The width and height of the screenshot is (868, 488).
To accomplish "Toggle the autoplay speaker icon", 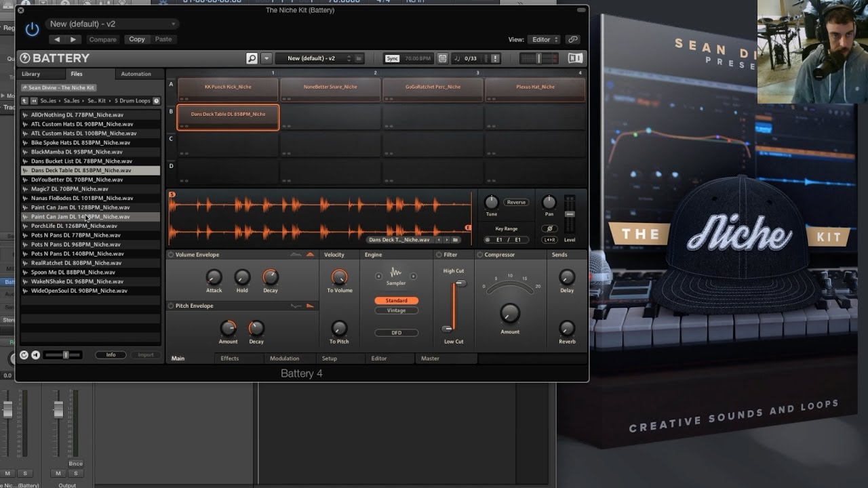I will pyautogui.click(x=35, y=354).
